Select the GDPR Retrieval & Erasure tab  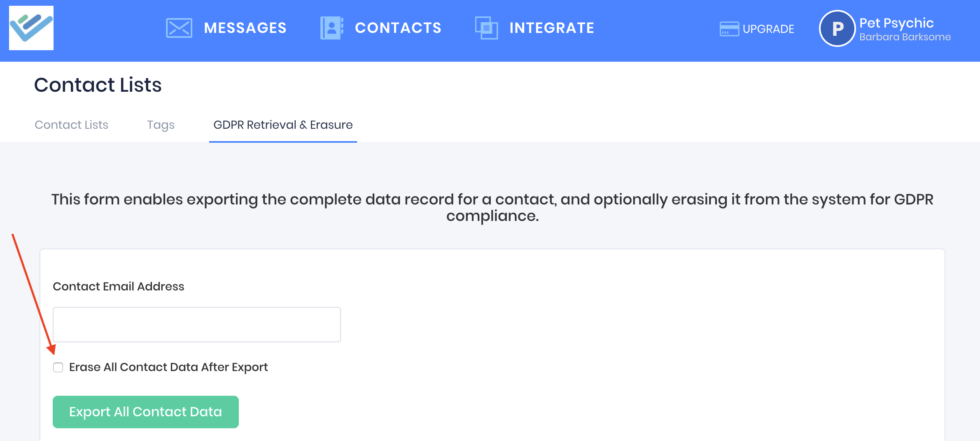coord(283,125)
